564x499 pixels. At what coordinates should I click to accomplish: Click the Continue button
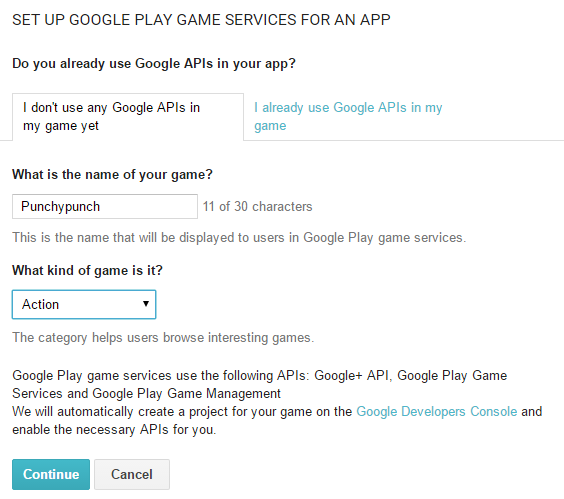[x=51, y=474]
